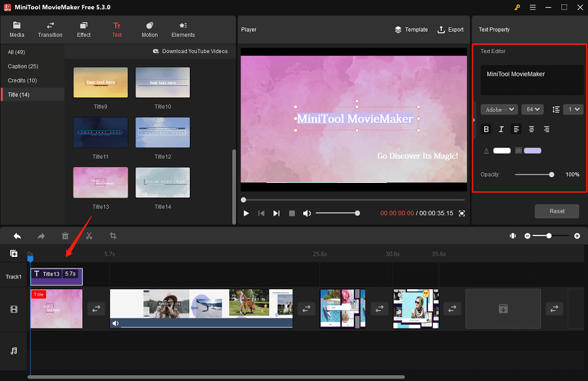This screenshot has height=381, width=588.
Task: Mute audio of the second video clip
Action: click(x=115, y=323)
